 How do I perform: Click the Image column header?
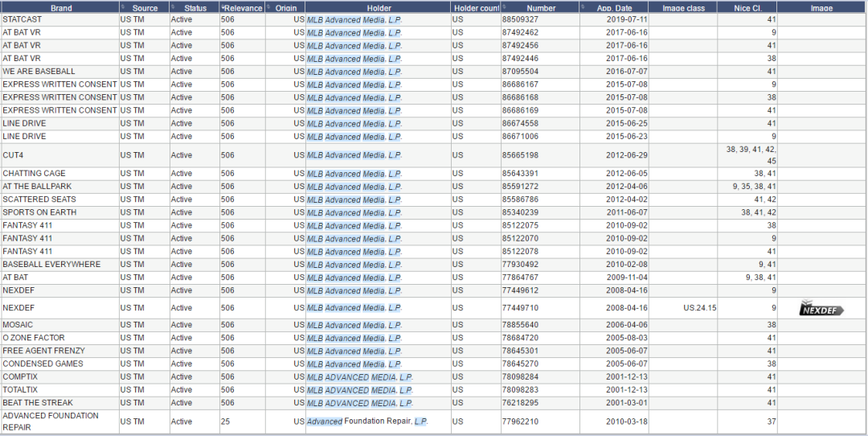pyautogui.click(x=821, y=8)
